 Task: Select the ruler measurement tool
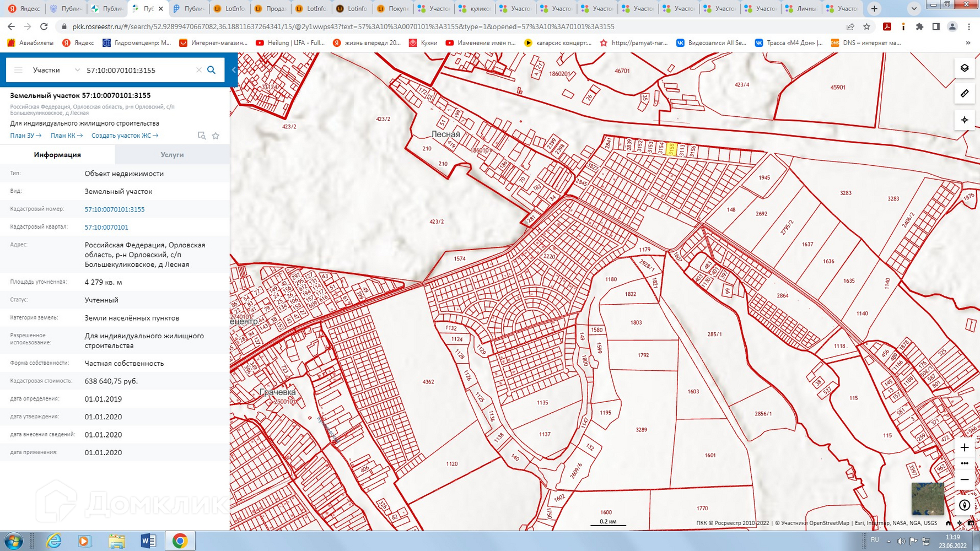964,94
